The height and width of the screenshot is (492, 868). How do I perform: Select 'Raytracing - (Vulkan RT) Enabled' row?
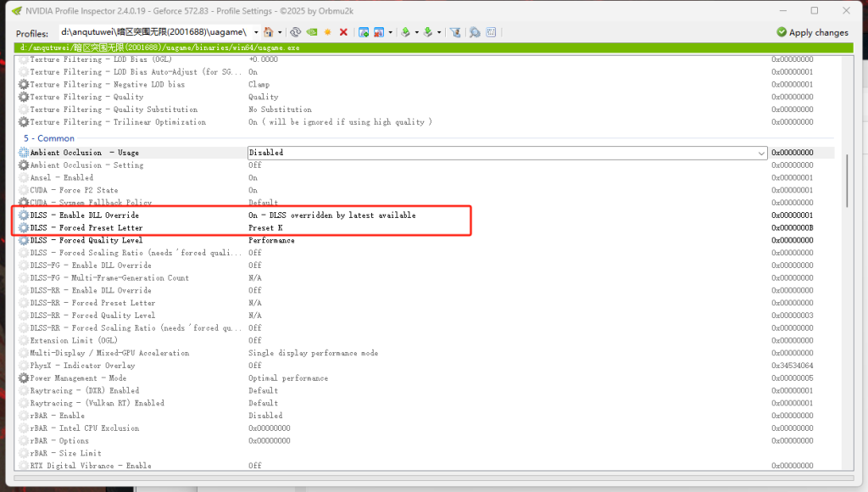coord(426,403)
